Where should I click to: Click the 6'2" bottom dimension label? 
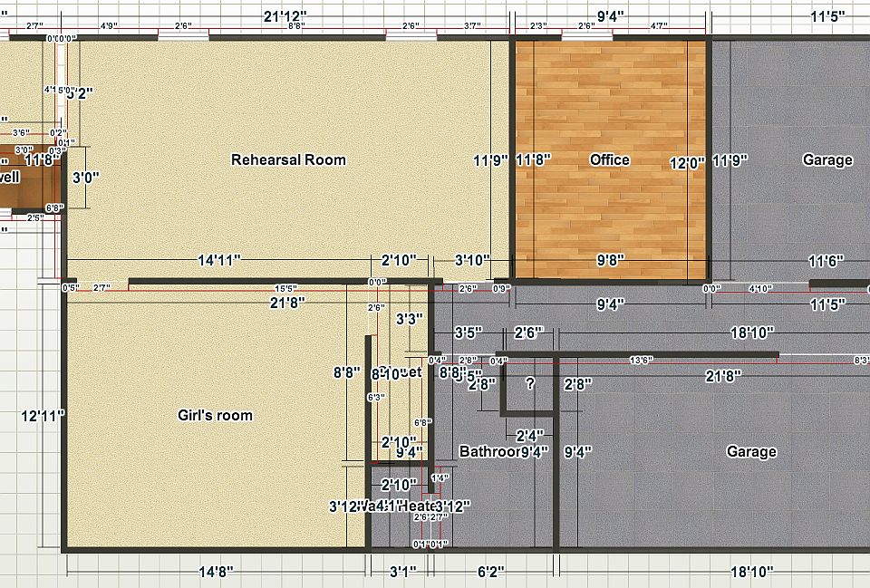tap(493, 571)
